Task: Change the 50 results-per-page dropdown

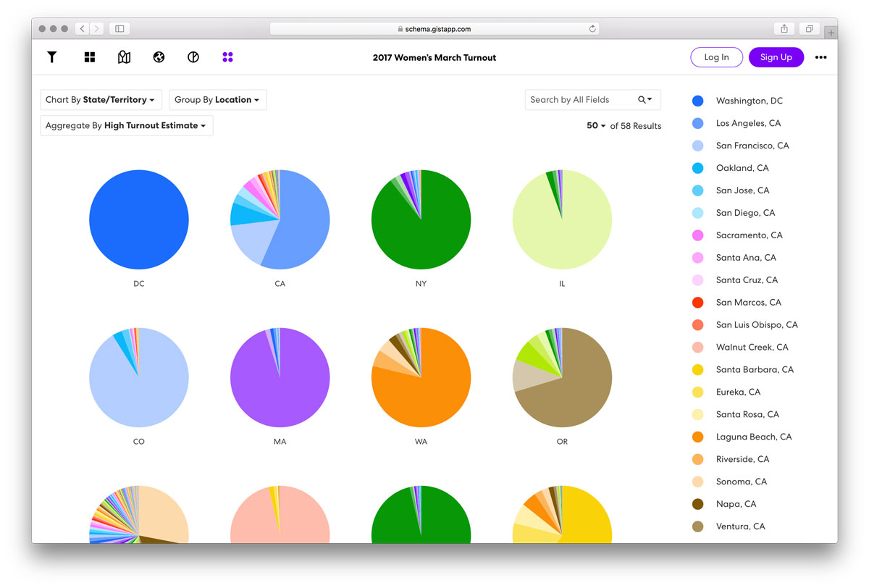Action: pos(596,126)
